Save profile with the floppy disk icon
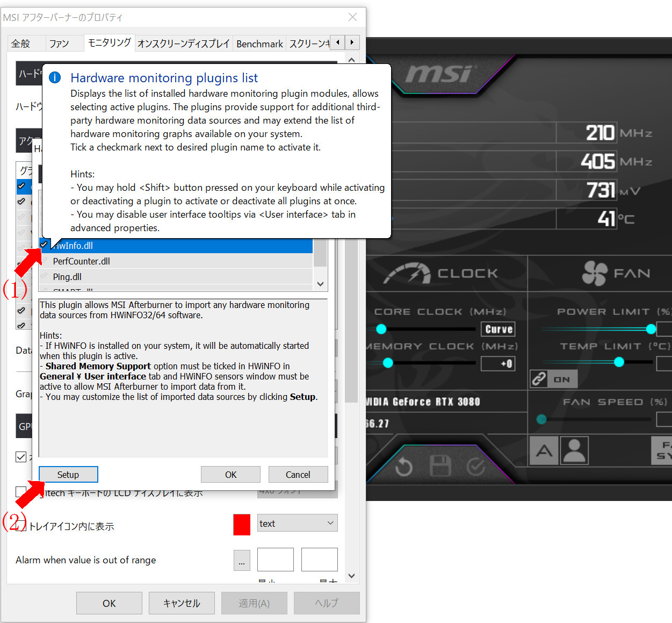 tap(440, 466)
